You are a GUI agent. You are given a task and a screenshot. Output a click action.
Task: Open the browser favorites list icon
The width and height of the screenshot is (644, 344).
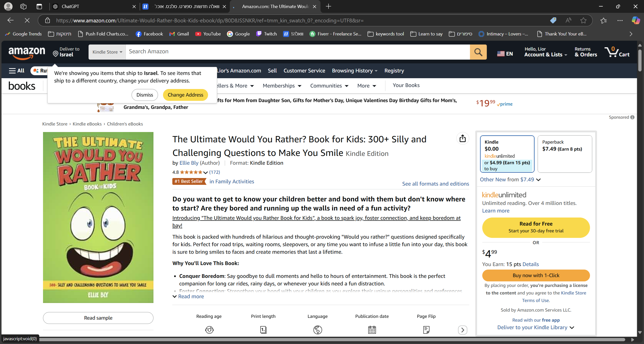(x=603, y=20)
